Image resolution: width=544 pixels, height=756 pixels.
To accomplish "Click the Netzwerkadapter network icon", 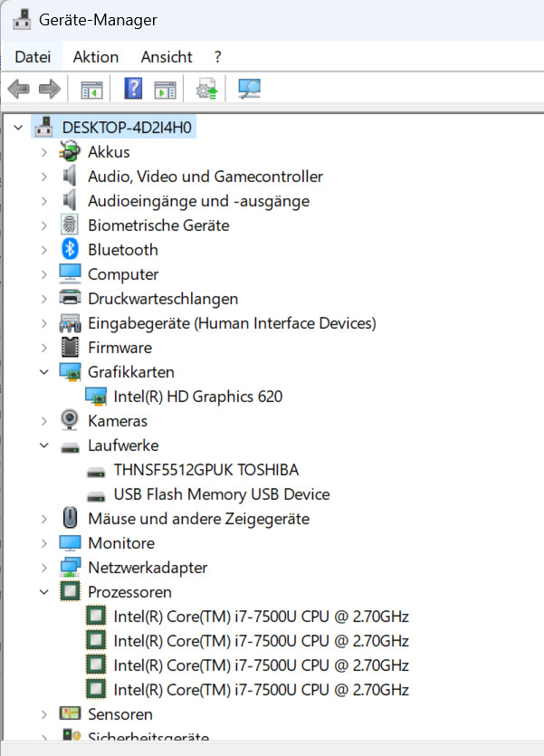I will pyautogui.click(x=70, y=567).
